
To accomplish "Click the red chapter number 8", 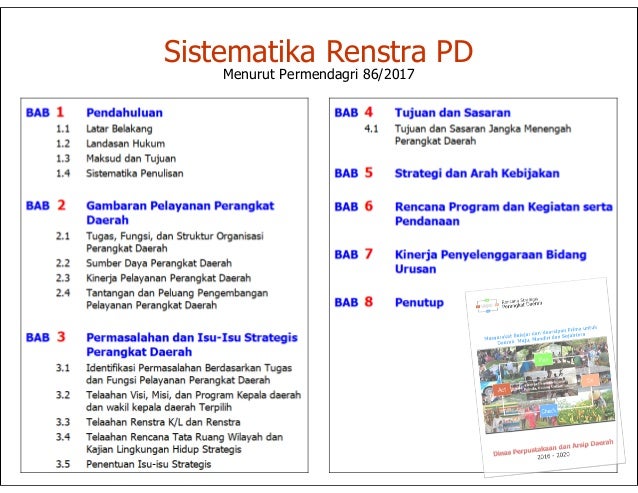I will pos(369,302).
